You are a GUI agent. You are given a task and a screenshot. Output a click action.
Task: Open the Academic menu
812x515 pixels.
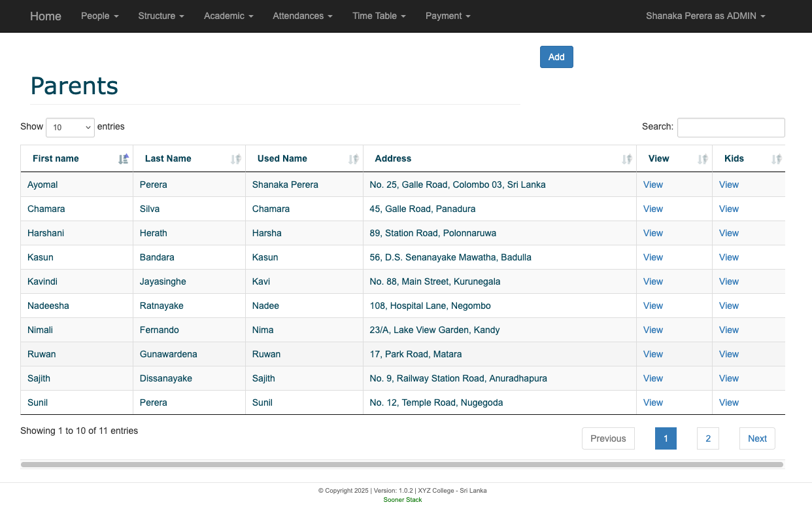pyautogui.click(x=228, y=16)
